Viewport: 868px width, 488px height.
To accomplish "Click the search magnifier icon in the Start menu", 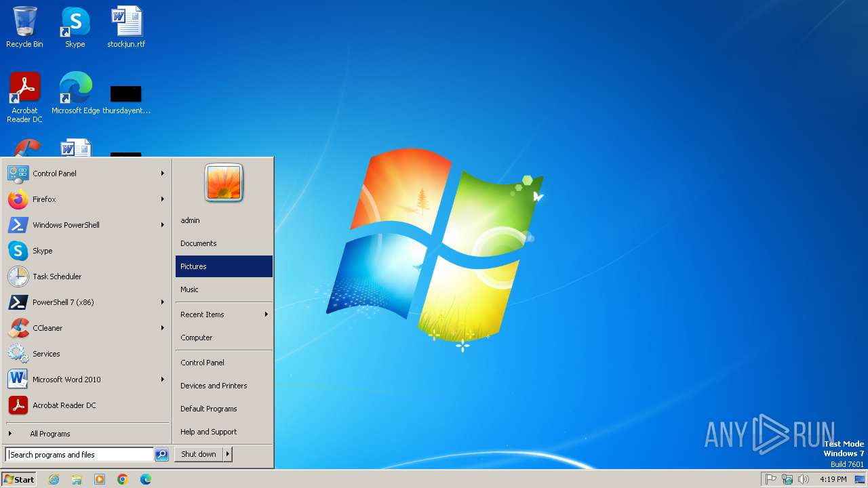I will click(161, 455).
